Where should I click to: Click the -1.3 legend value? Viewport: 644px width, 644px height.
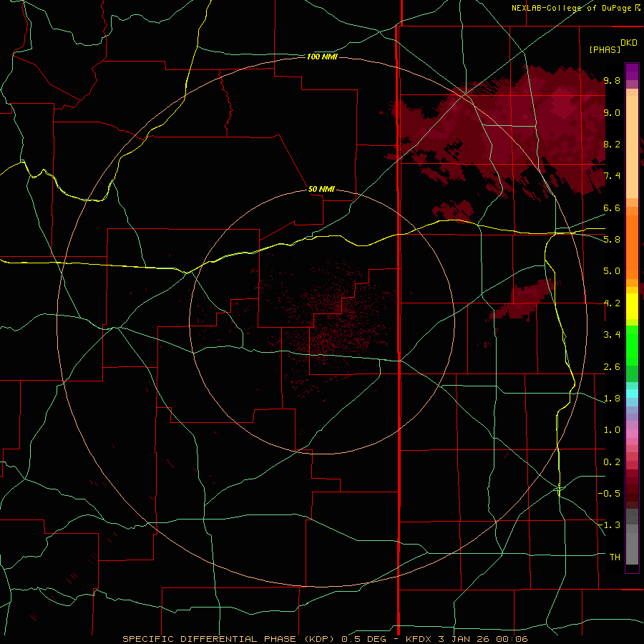pos(610,525)
